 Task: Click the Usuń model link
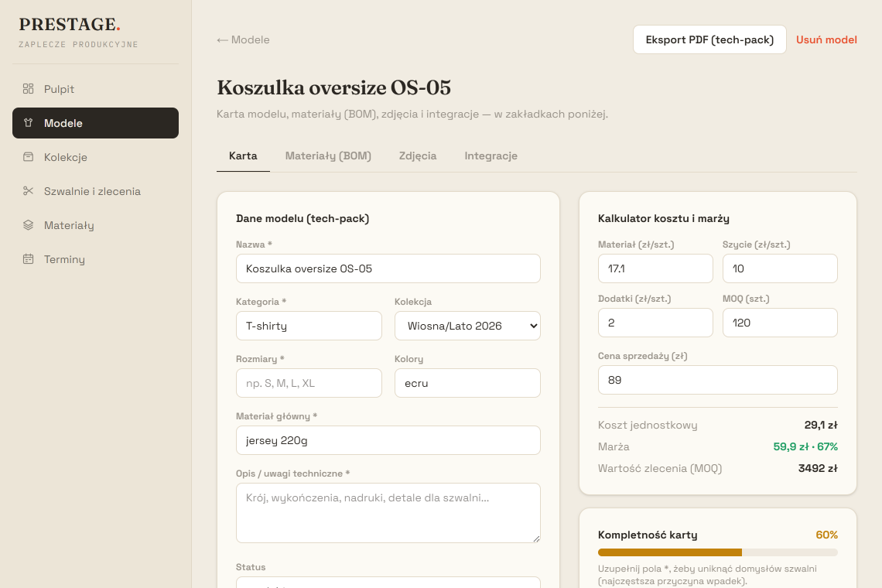pos(826,39)
